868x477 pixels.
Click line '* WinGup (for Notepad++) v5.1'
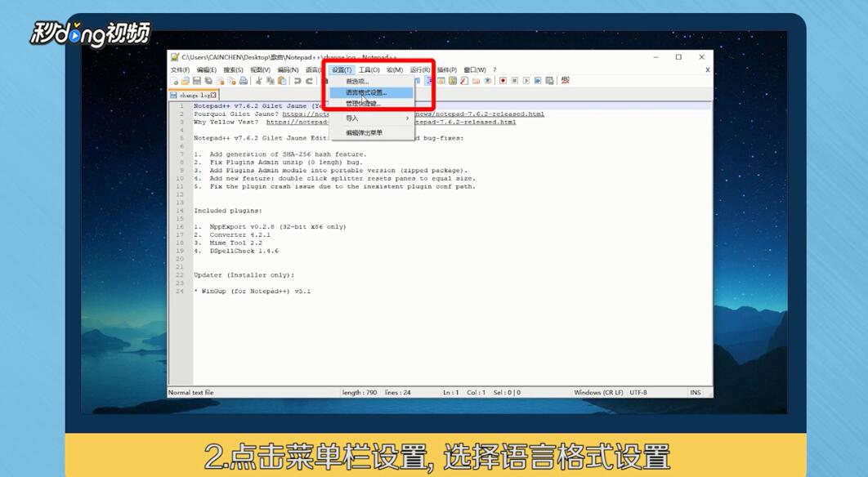click(x=253, y=291)
